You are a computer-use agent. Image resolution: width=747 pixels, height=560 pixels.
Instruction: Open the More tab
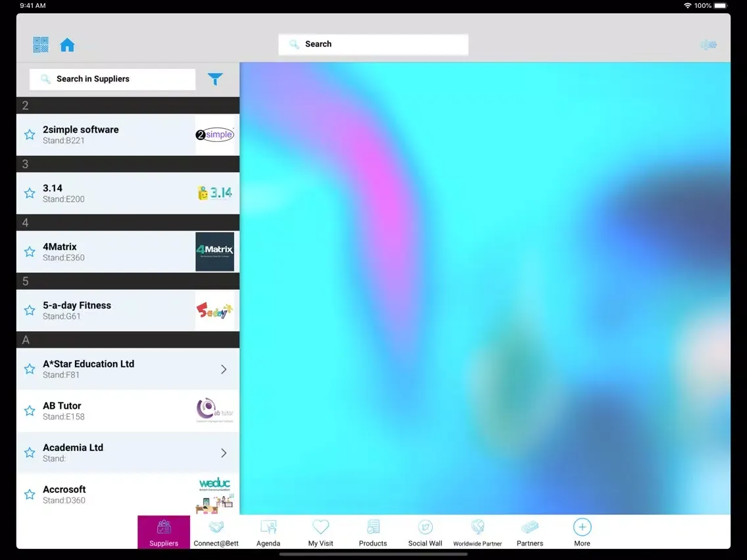582,532
